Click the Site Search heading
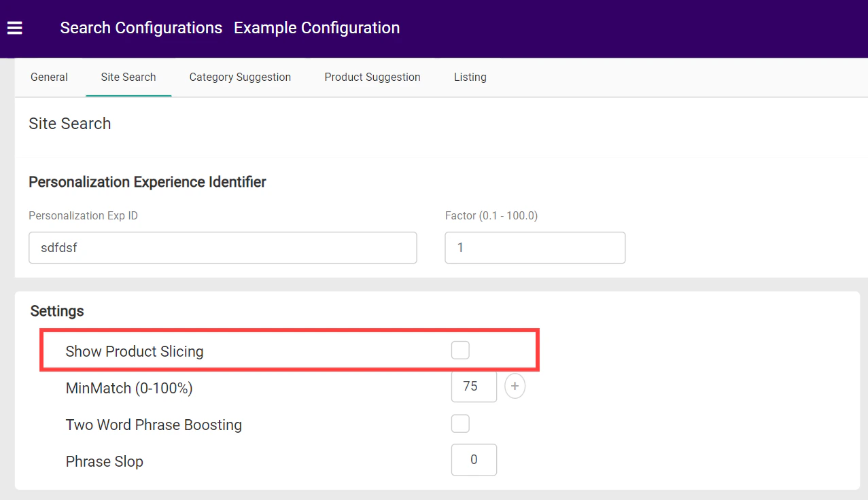The height and width of the screenshot is (500, 868). click(x=69, y=124)
